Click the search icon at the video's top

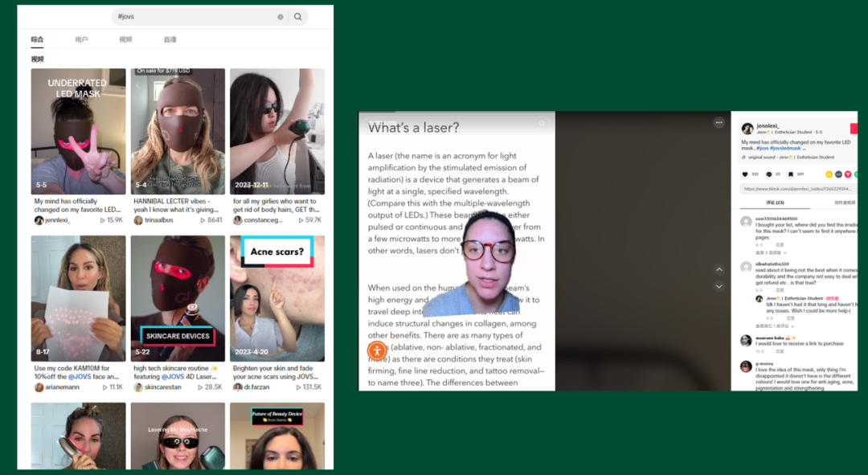click(542, 124)
